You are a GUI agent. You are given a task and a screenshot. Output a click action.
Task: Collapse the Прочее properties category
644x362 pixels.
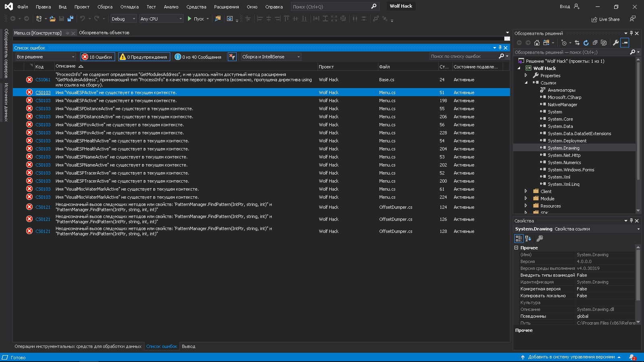[516, 248]
